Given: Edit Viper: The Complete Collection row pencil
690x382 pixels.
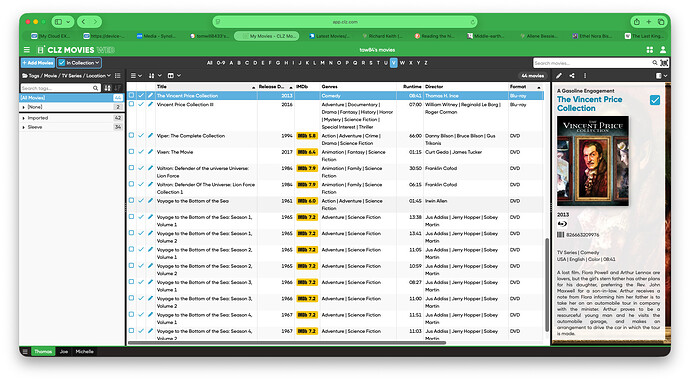Looking at the screenshot, I should point(150,136).
